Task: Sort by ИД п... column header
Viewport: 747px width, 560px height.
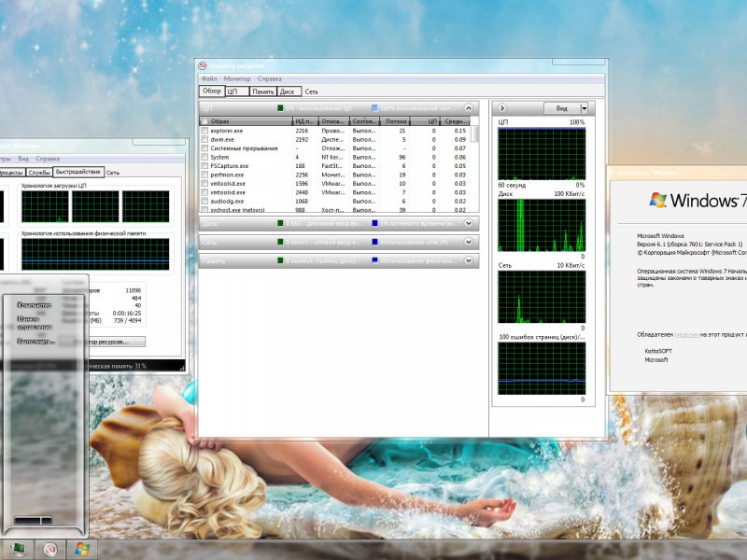Action: pyautogui.click(x=305, y=121)
